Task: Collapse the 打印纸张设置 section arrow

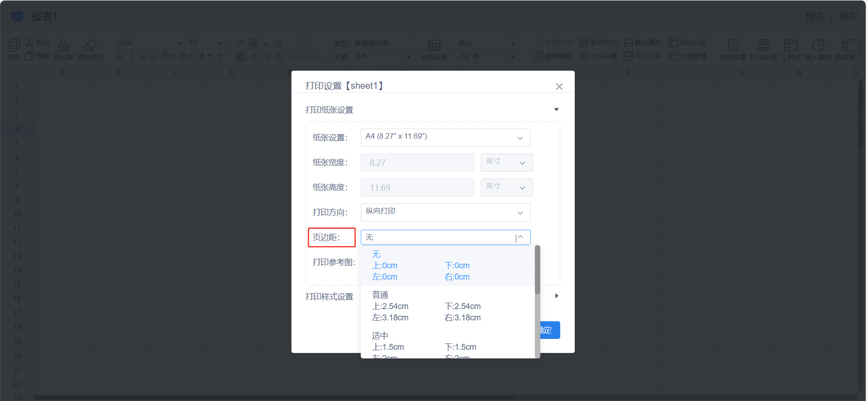Action: (556, 110)
